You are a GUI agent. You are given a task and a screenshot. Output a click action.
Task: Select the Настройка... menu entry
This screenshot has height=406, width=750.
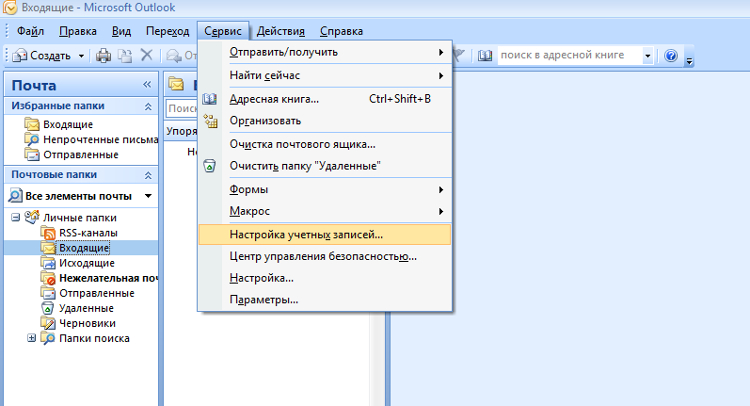pos(325,278)
